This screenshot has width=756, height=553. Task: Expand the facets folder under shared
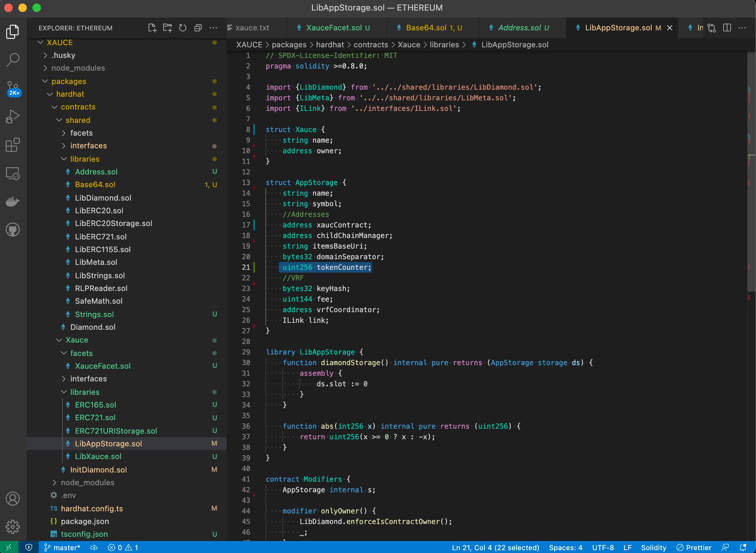click(x=126, y=133)
